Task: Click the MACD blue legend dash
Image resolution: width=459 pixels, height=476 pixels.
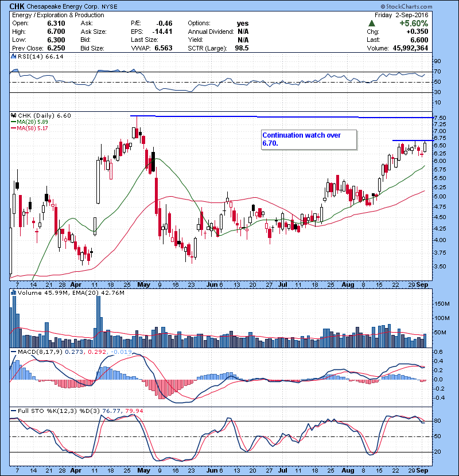Action: coord(14,352)
